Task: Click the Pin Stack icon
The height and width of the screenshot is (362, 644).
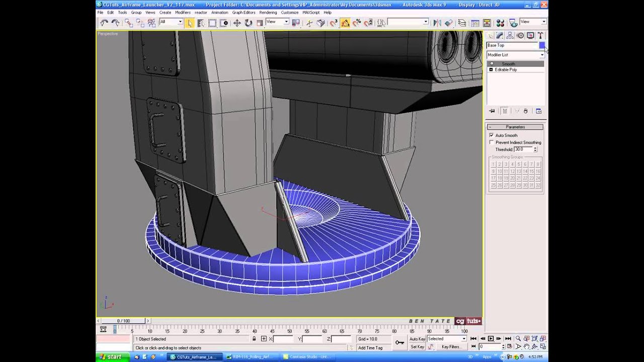Action: 492,111
